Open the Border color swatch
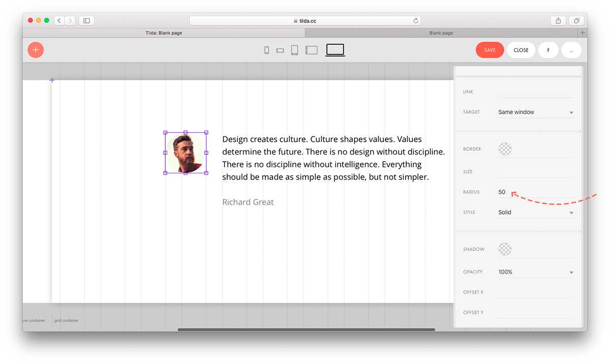The image size is (610, 364). click(x=505, y=149)
